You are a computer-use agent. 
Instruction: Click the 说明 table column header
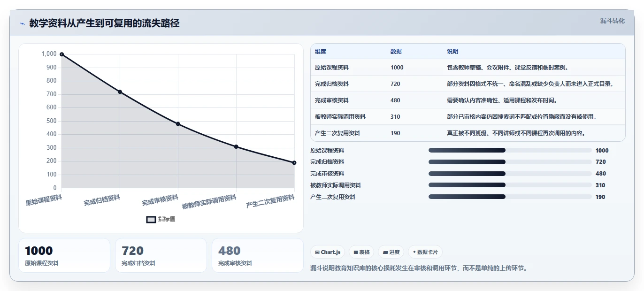(452, 52)
